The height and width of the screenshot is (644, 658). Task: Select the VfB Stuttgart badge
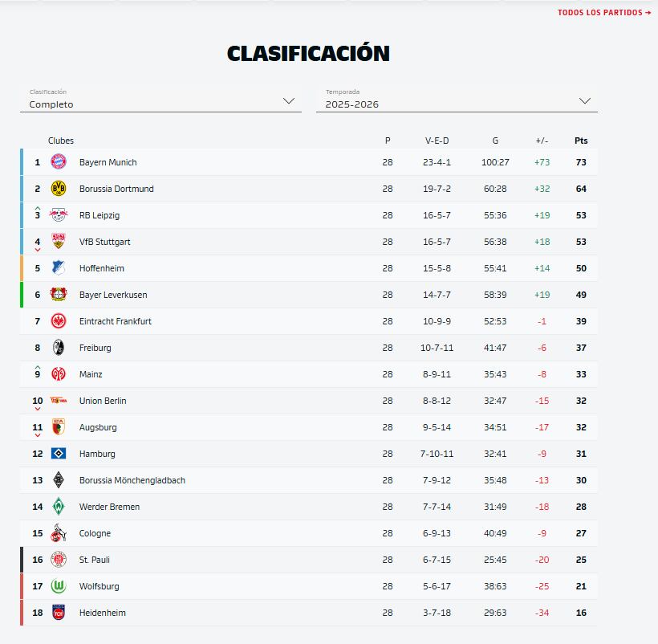[59, 242]
